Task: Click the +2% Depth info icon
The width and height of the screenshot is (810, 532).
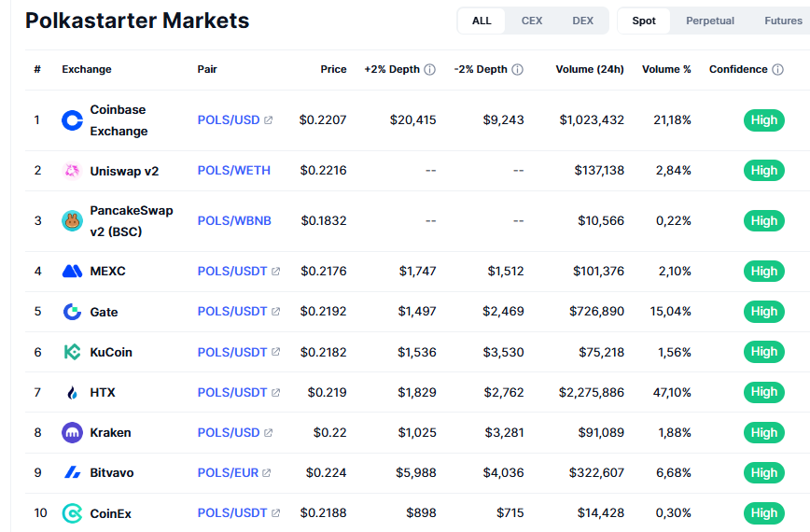Action: click(x=429, y=70)
